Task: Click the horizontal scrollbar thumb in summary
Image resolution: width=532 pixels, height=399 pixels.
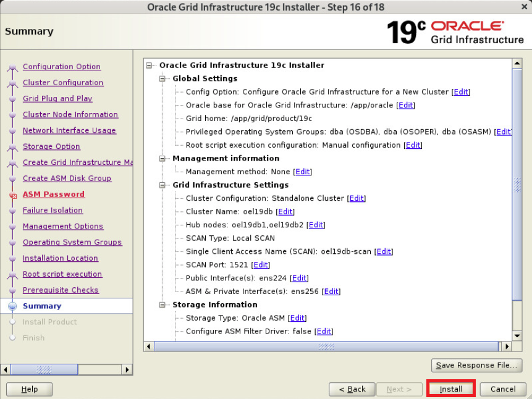Action: coord(326,346)
